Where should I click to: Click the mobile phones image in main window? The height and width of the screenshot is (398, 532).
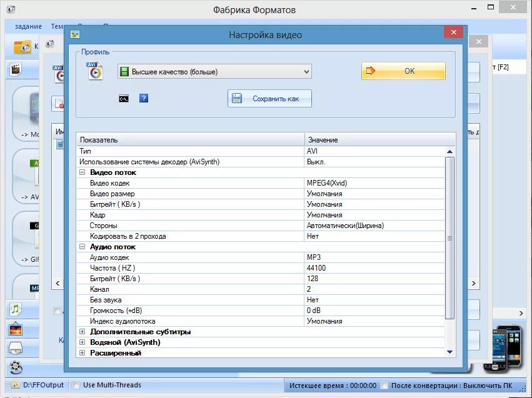tap(503, 349)
